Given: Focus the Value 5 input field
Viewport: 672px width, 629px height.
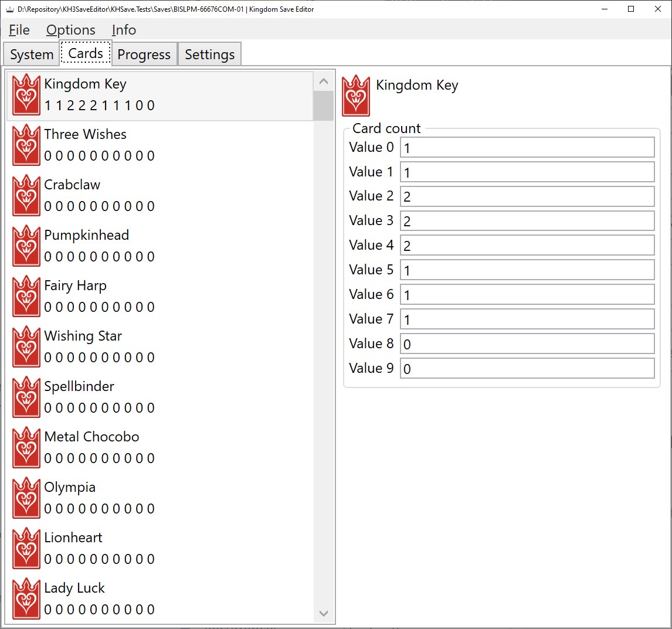Looking at the screenshot, I should [x=527, y=270].
